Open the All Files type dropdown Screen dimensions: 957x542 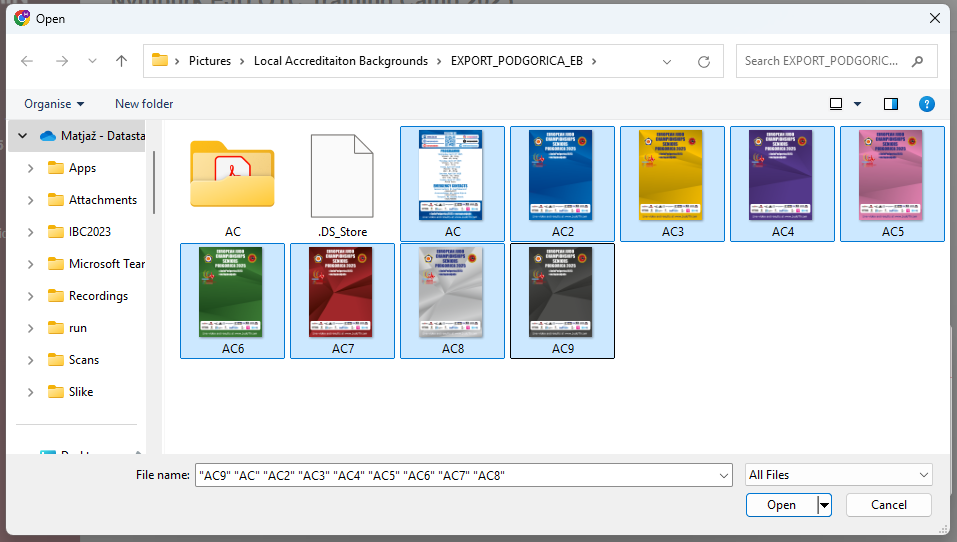(839, 475)
